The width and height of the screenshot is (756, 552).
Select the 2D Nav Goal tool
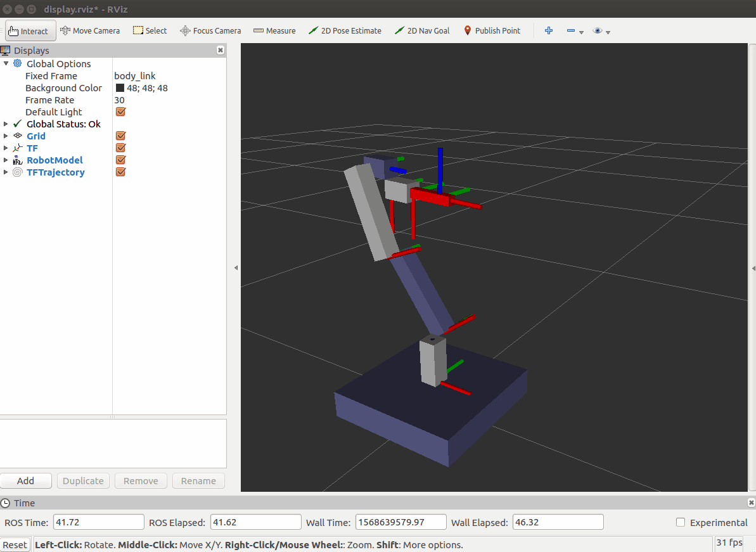[421, 30]
